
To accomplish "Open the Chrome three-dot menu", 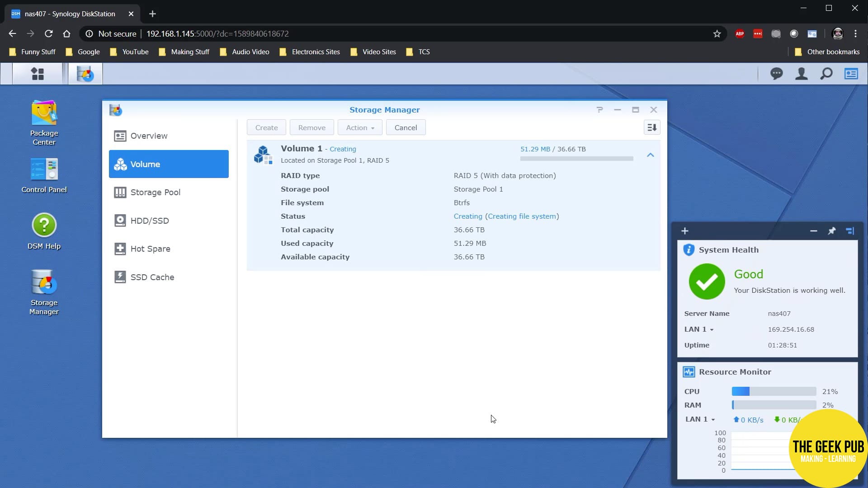I will [x=855, y=34].
